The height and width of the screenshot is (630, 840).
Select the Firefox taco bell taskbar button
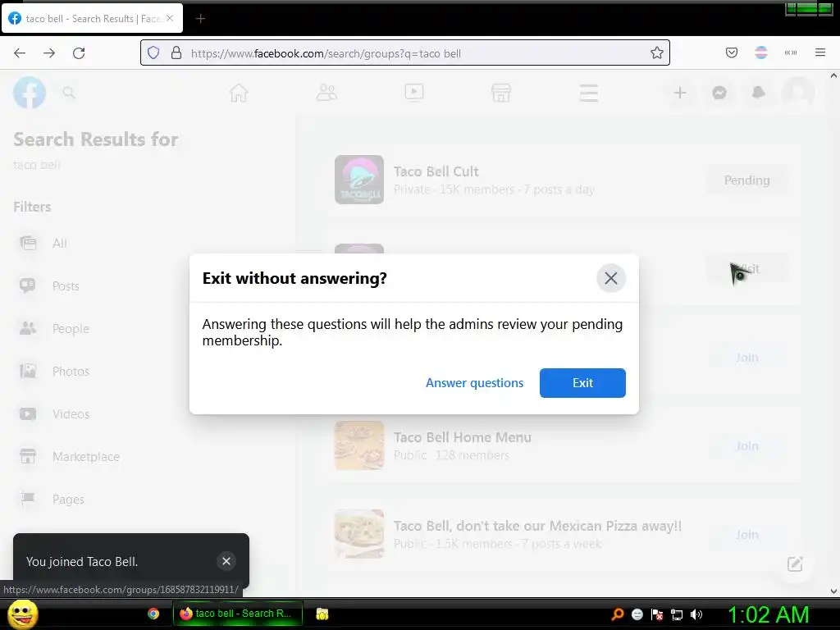(238, 614)
